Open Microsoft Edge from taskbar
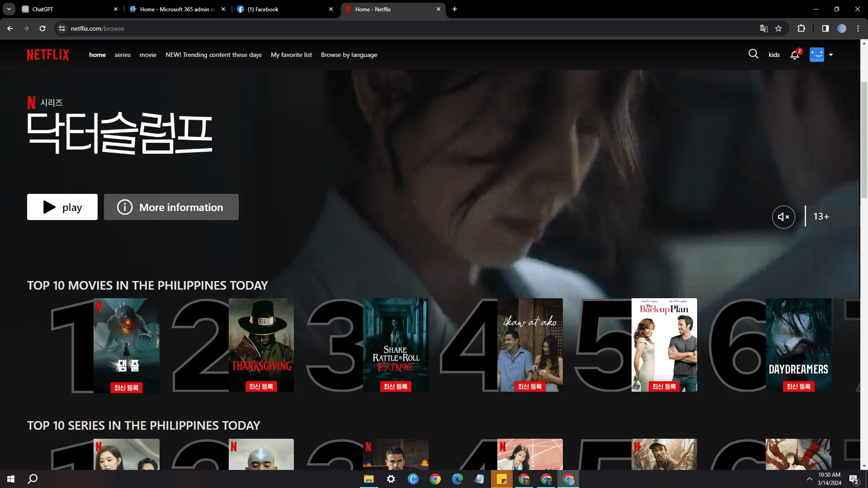The height and width of the screenshot is (488, 868). point(458,479)
